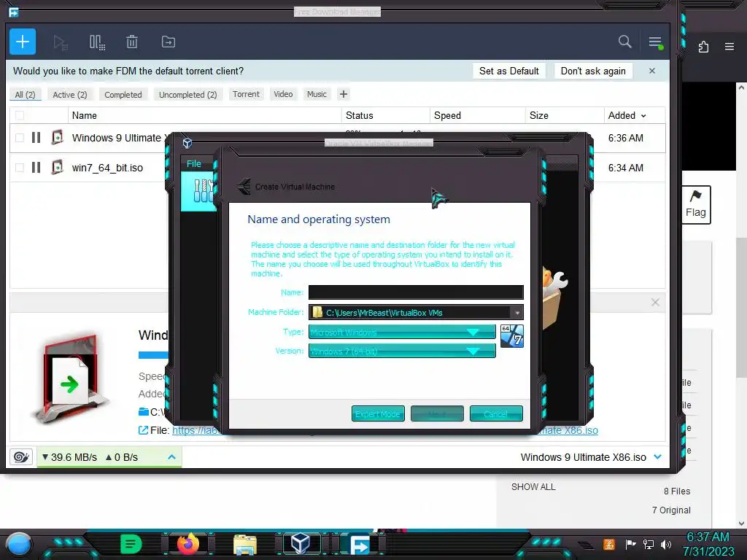Click the download progress bar
The height and width of the screenshot is (560, 747).
click(153, 355)
